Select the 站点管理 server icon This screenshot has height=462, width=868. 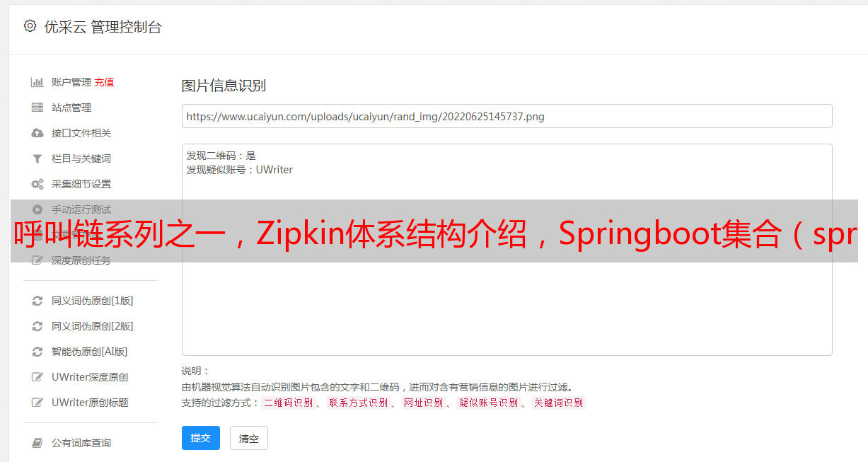37,108
